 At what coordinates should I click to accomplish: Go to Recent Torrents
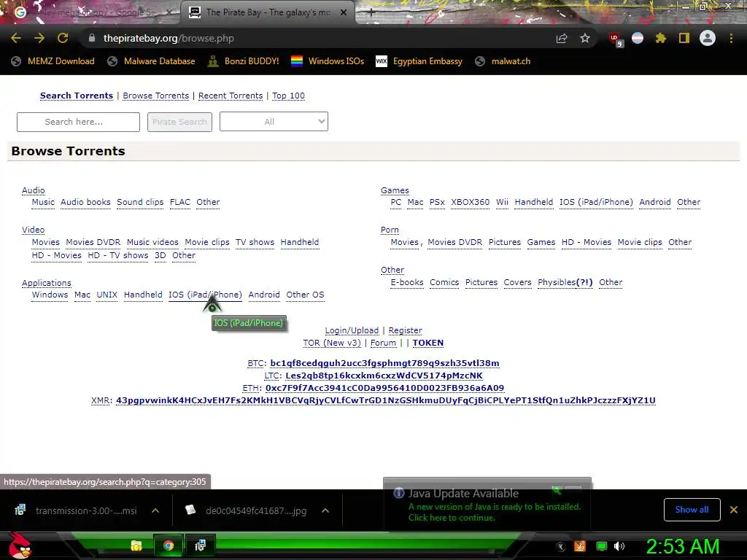click(231, 96)
